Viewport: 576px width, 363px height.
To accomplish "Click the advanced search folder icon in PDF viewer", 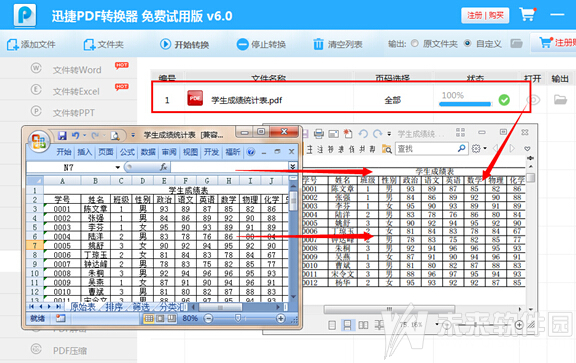I will click(x=386, y=149).
